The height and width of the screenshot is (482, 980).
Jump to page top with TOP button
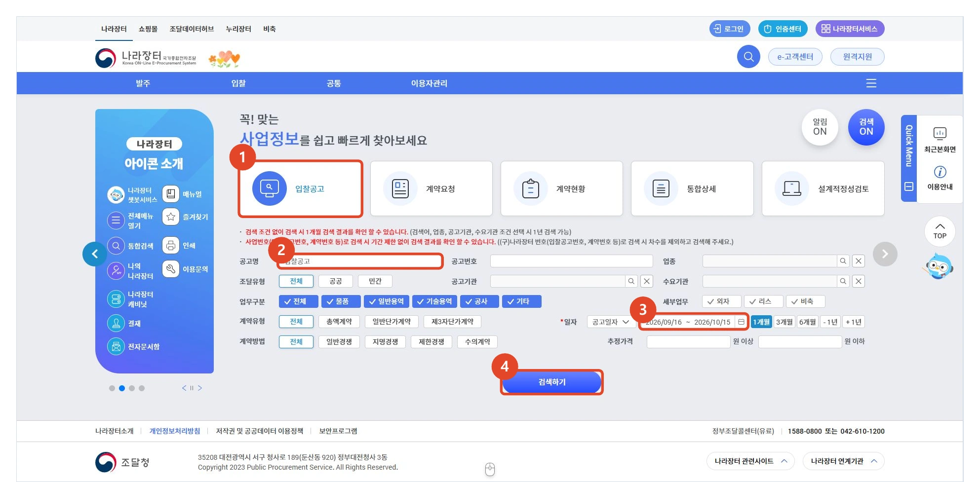[940, 231]
